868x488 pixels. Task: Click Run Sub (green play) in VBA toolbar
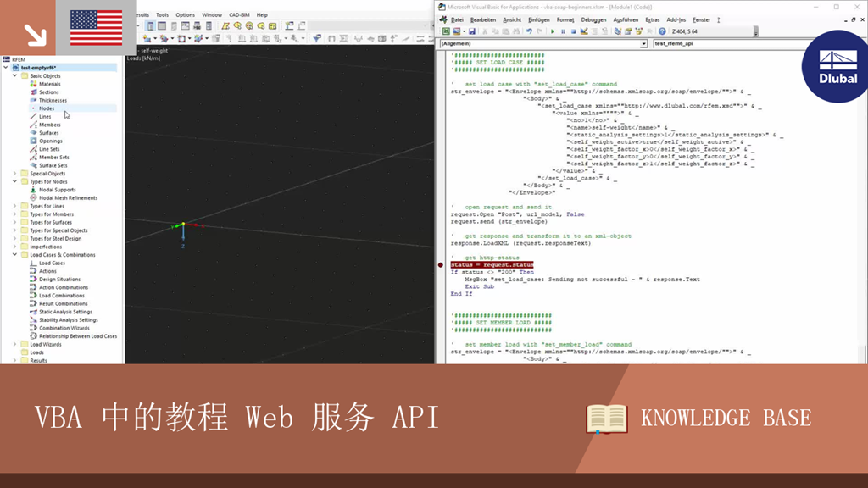point(553,31)
